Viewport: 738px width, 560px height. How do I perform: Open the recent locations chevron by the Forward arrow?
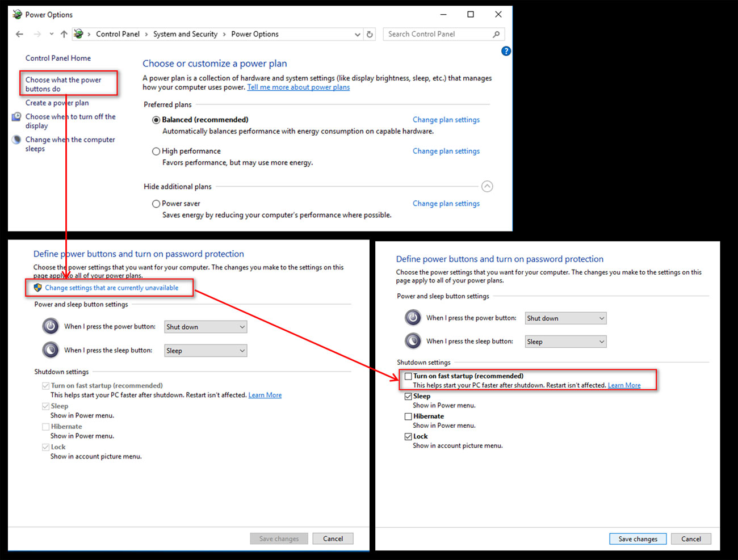tap(52, 34)
